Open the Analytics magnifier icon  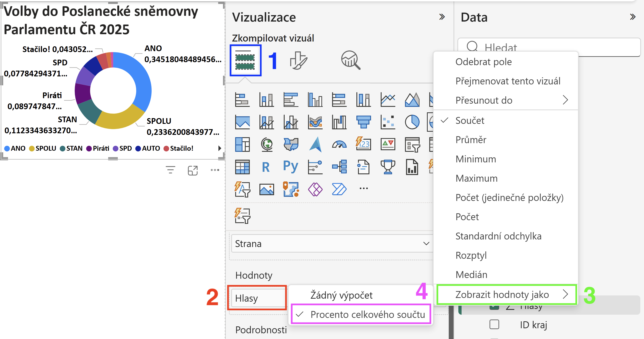click(x=350, y=60)
